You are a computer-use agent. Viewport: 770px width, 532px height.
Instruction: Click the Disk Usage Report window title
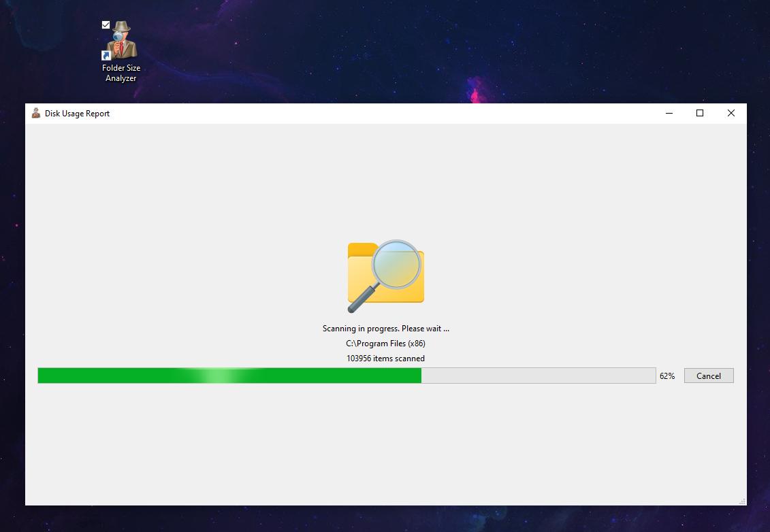click(x=77, y=114)
